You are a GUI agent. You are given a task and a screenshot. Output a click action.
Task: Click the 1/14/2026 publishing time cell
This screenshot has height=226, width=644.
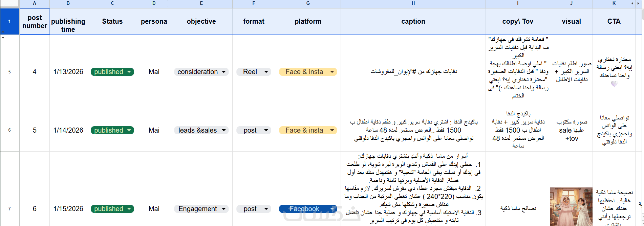click(68, 131)
